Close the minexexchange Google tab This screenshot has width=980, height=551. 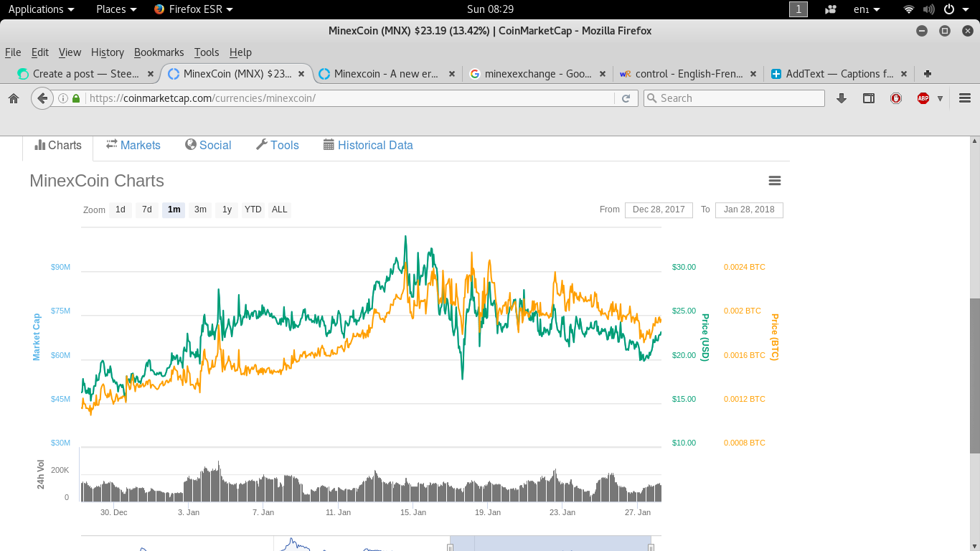click(x=603, y=74)
